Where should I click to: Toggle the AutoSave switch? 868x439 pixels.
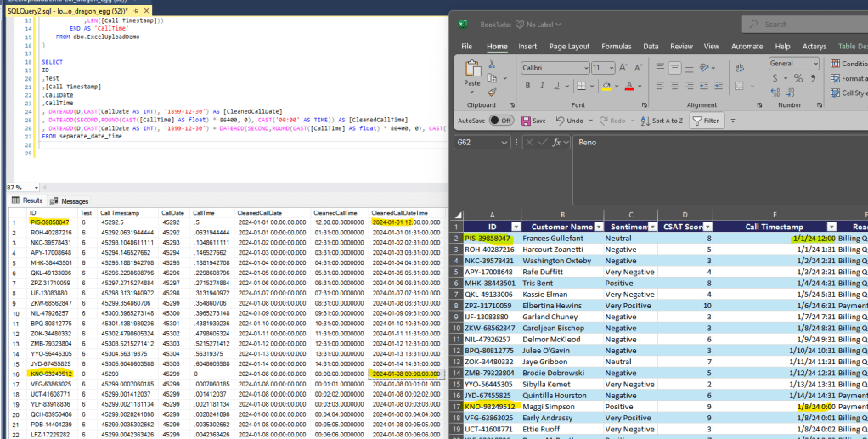[x=500, y=121]
